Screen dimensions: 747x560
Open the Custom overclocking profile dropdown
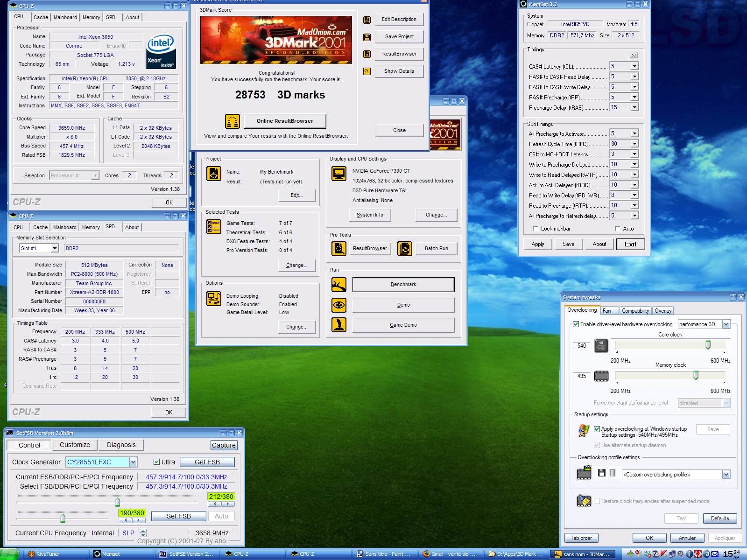click(x=726, y=475)
